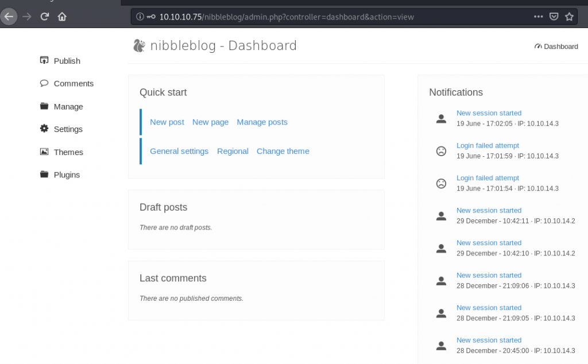The width and height of the screenshot is (588, 364).
Task: Click 'There are no published comments.' text
Action: (x=191, y=299)
